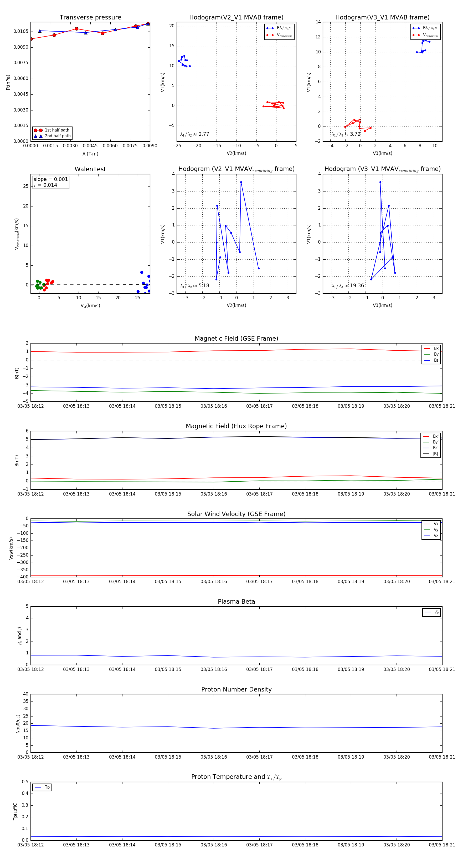473x868 pixels.
Task: Select the |B| legend entry
Action: 431,454
